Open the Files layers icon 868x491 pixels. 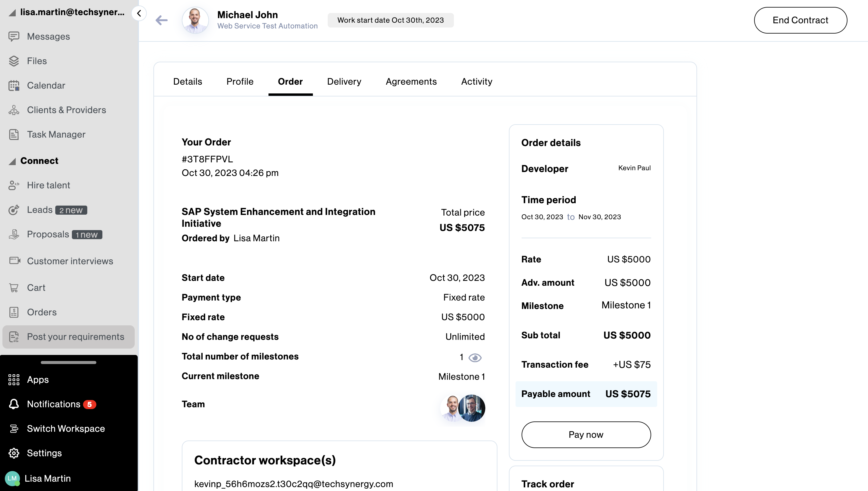coord(14,61)
